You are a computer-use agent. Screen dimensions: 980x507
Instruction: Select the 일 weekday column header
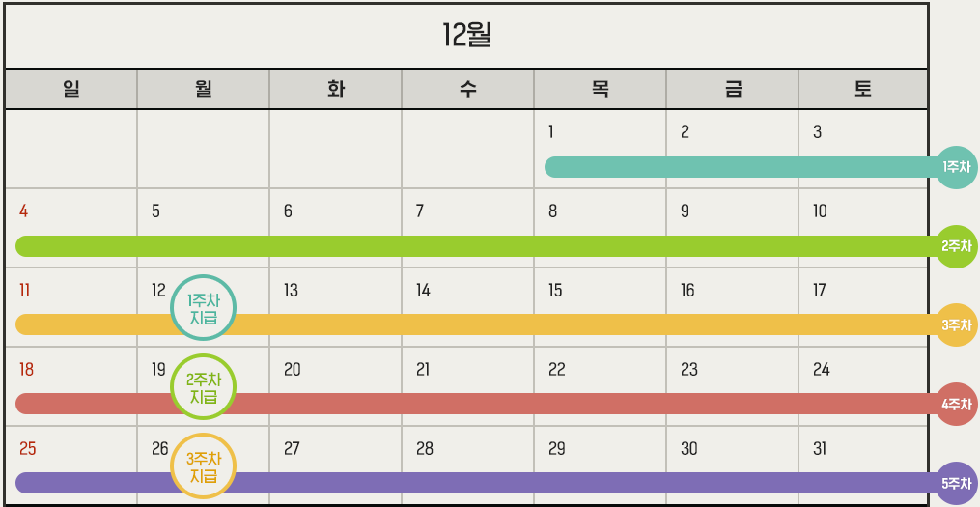click(x=70, y=89)
